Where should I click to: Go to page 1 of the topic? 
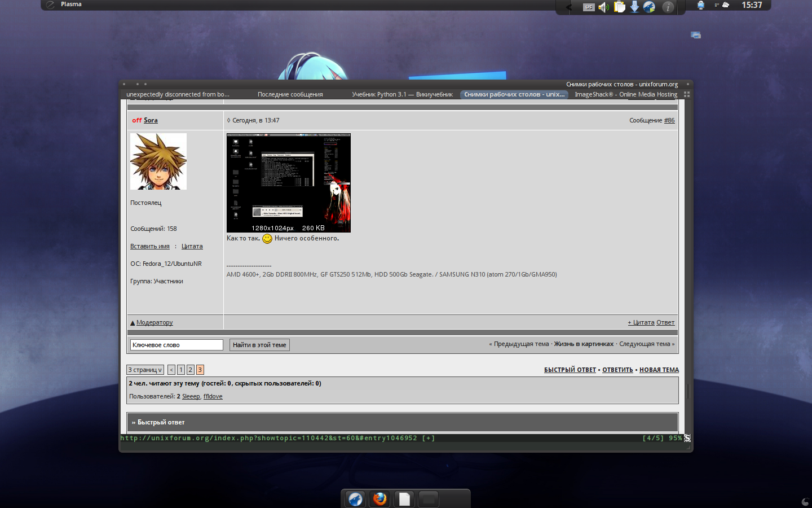(x=181, y=370)
